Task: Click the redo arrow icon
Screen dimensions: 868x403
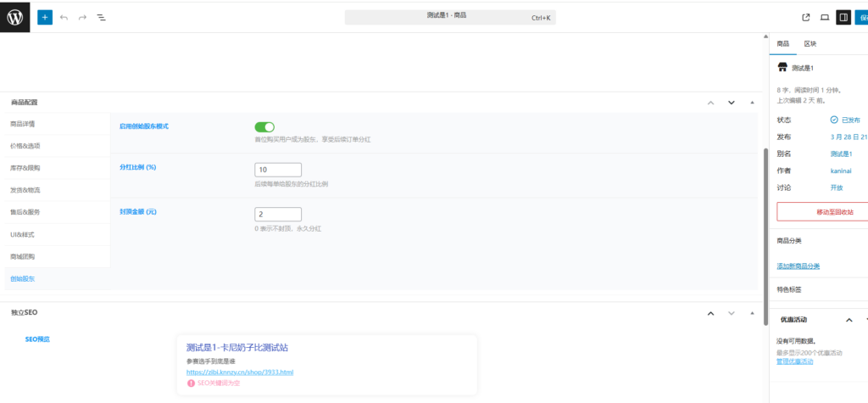Action: [82, 17]
